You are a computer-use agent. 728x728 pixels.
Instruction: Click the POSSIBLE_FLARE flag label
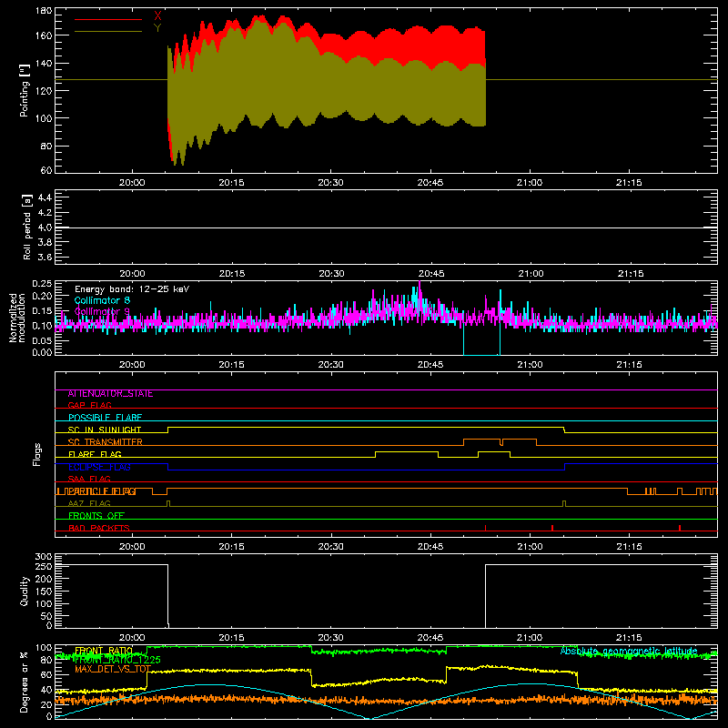click(x=105, y=418)
